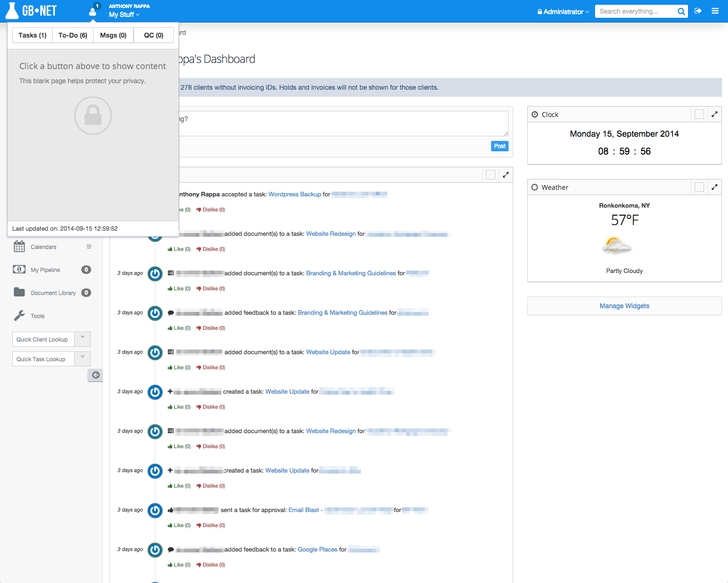Toggle the activity feed widget checkbox
728x583 pixels.
click(491, 175)
